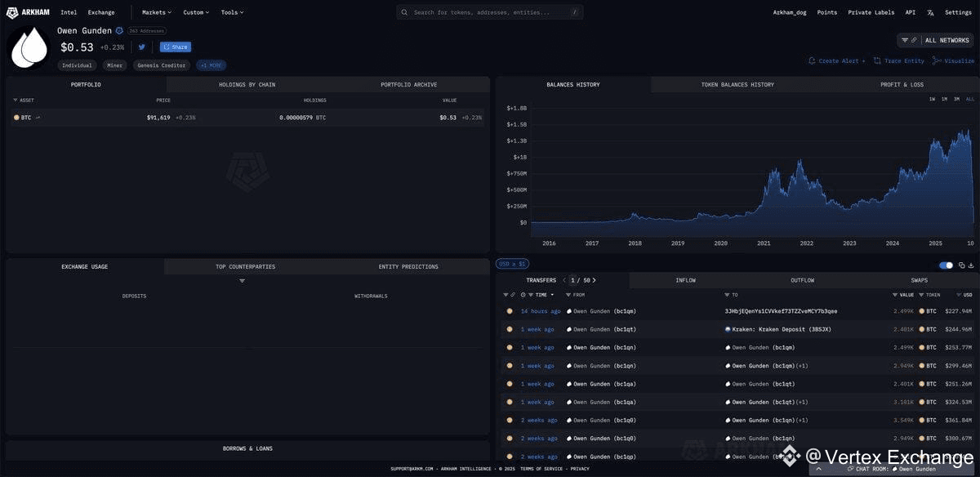
Task: Open the Markets dropdown menu
Action: [155, 12]
